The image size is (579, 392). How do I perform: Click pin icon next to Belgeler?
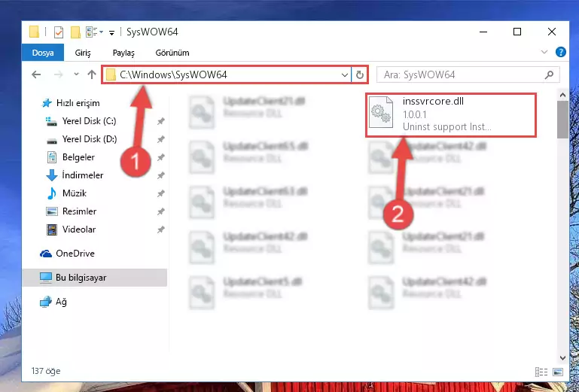coord(160,157)
